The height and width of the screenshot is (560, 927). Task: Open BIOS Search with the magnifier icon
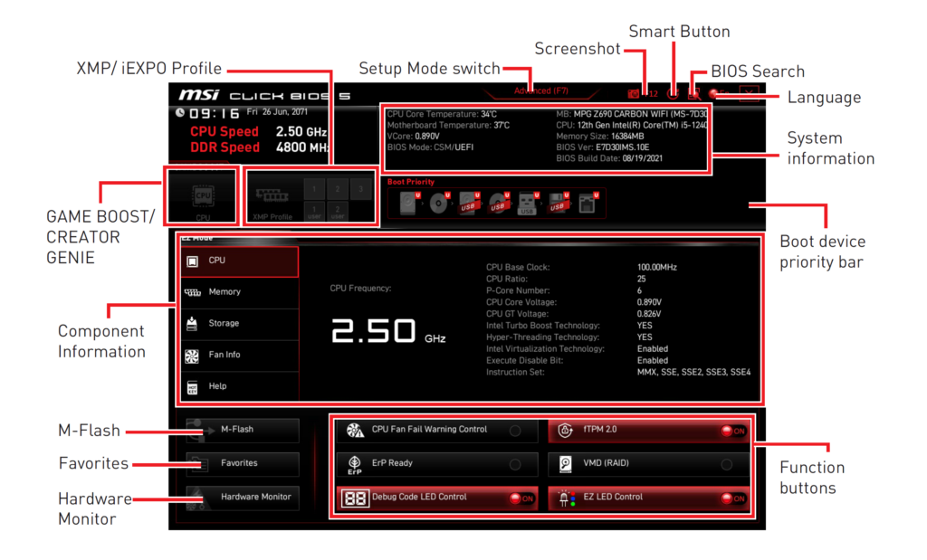694,94
